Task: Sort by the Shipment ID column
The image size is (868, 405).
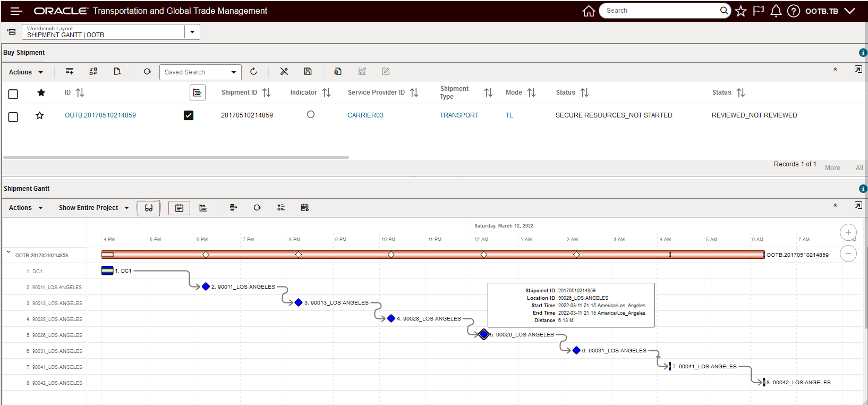Action: point(267,93)
